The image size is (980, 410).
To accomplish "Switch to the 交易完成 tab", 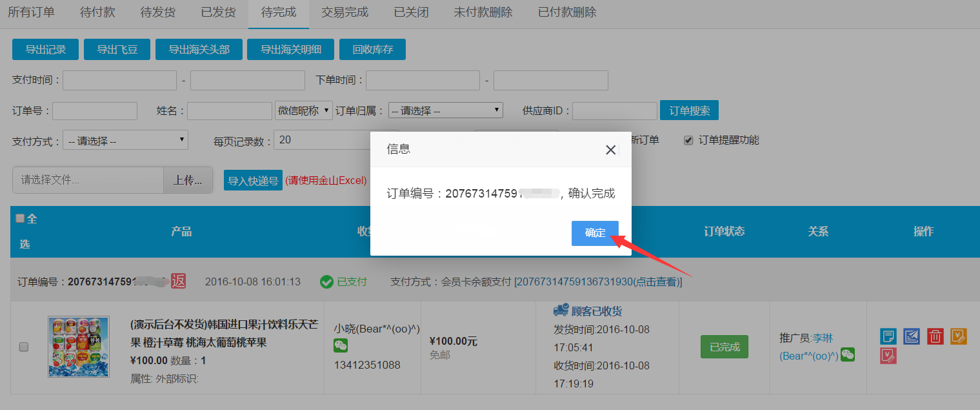I will pos(345,12).
